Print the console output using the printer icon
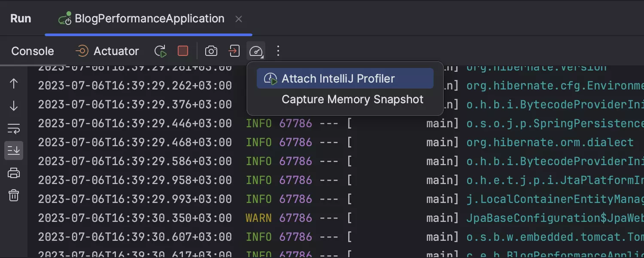644x258 pixels. (x=14, y=173)
